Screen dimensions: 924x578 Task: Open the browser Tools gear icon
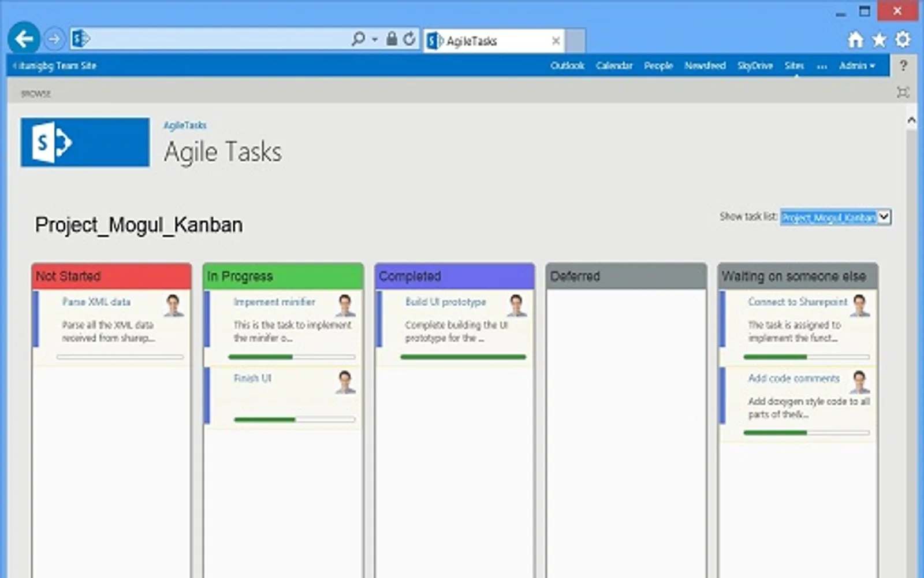903,39
